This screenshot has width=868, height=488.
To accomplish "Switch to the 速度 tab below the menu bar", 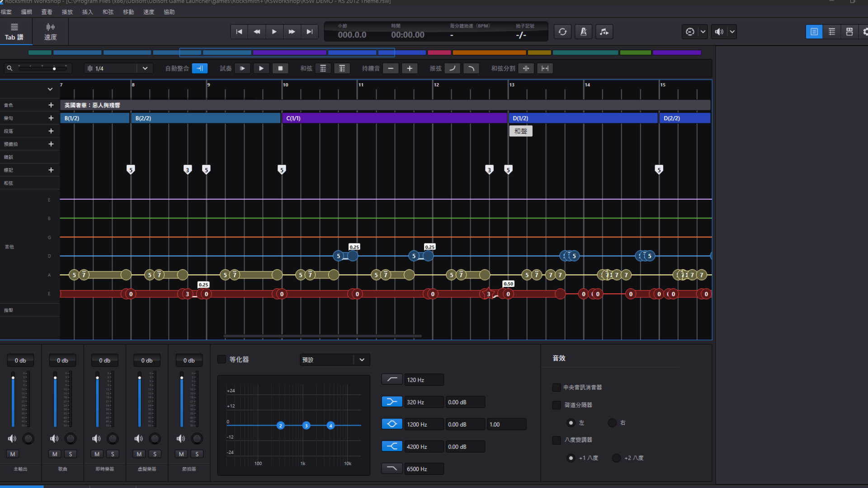I will tap(50, 32).
